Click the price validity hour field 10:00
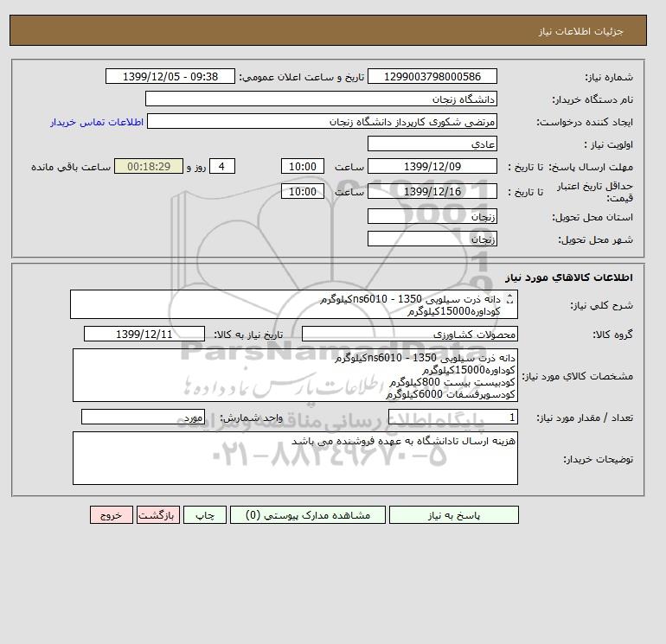This screenshot has height=644, width=666. [x=303, y=191]
